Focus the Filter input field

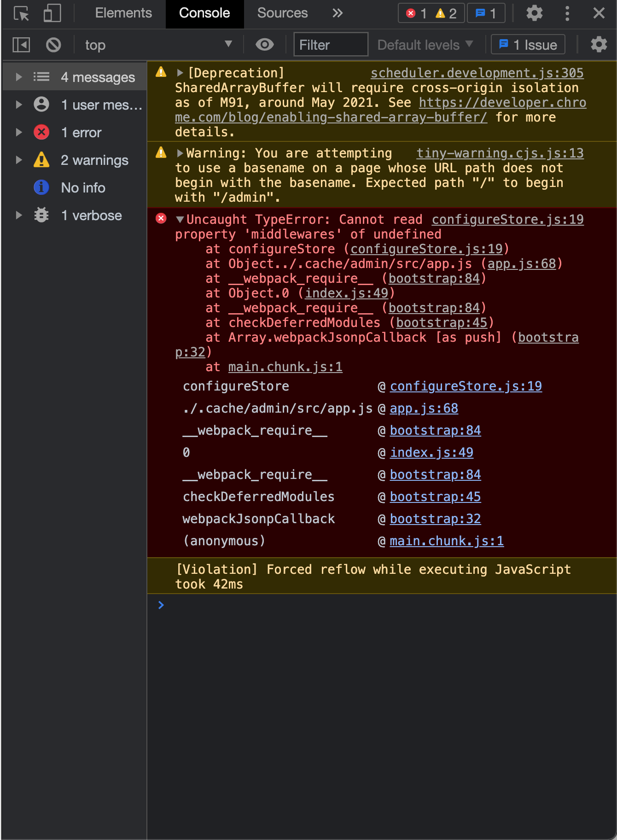[x=331, y=45]
